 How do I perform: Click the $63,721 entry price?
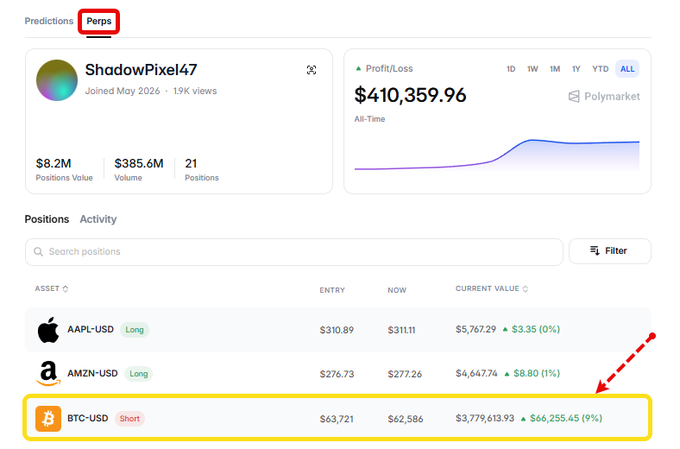click(x=337, y=419)
